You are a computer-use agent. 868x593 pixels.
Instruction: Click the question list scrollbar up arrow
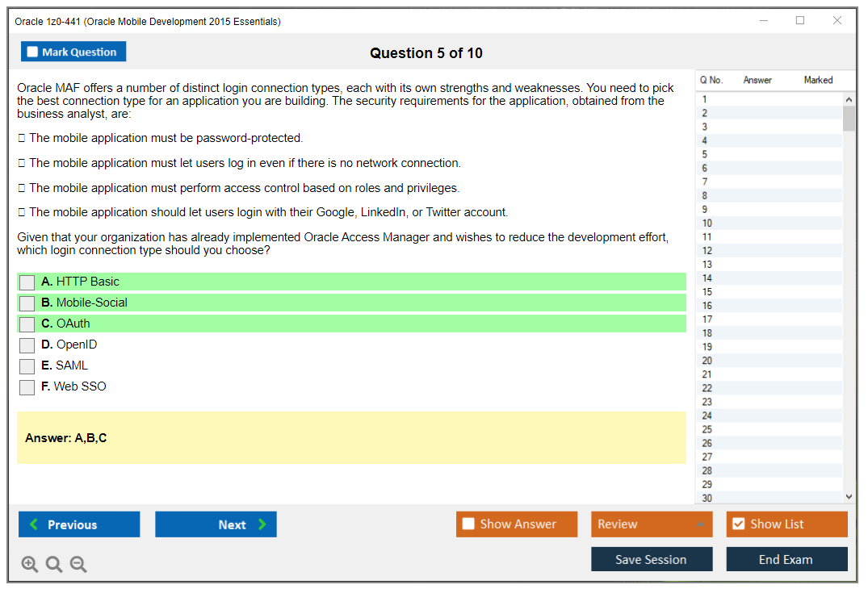(849, 98)
